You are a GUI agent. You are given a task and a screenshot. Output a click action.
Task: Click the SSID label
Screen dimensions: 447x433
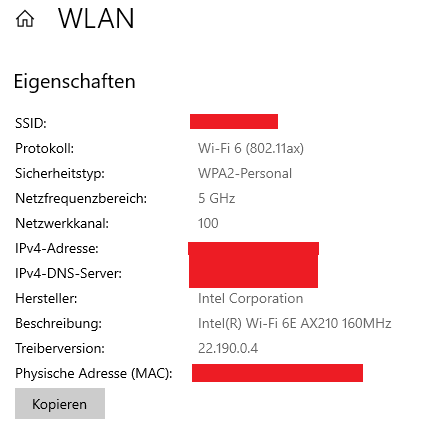(x=31, y=123)
